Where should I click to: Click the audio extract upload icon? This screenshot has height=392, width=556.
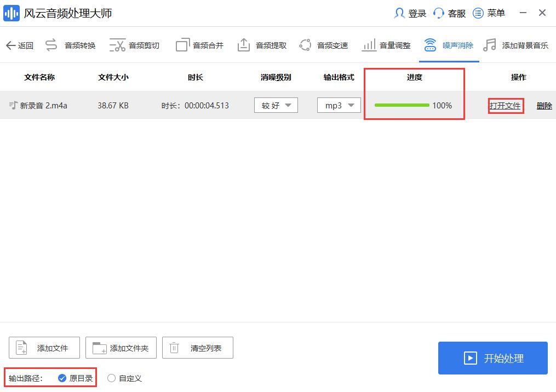(x=244, y=45)
